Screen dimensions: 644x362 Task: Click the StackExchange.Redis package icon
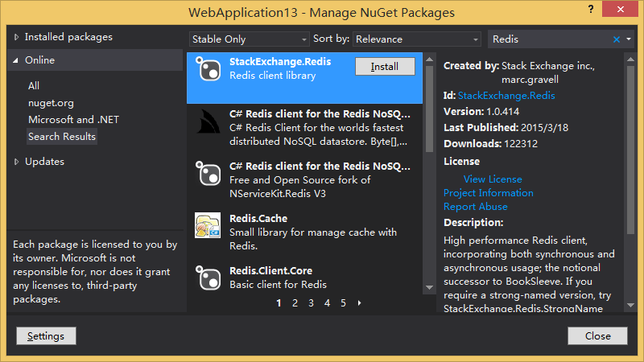pos(208,68)
